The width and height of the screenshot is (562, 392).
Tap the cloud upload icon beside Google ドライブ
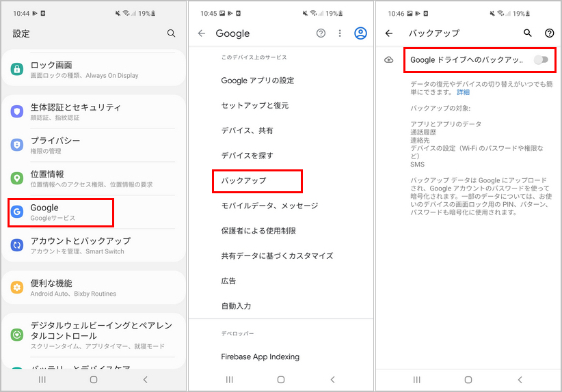click(389, 60)
